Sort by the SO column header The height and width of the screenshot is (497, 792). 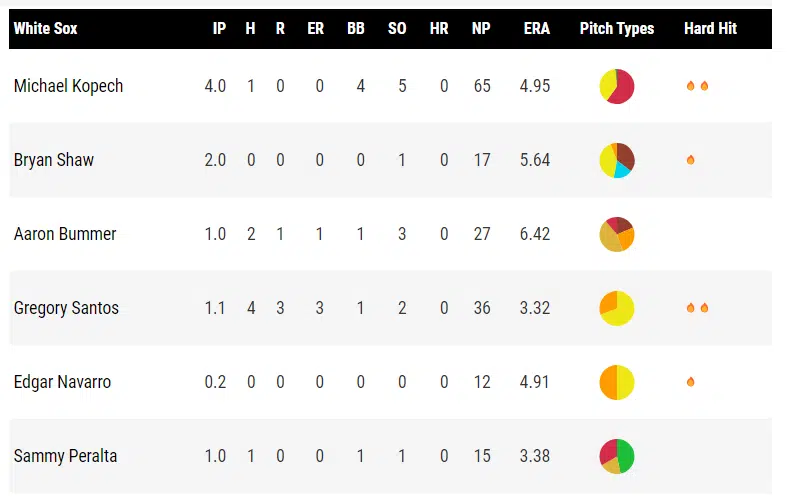(x=397, y=29)
